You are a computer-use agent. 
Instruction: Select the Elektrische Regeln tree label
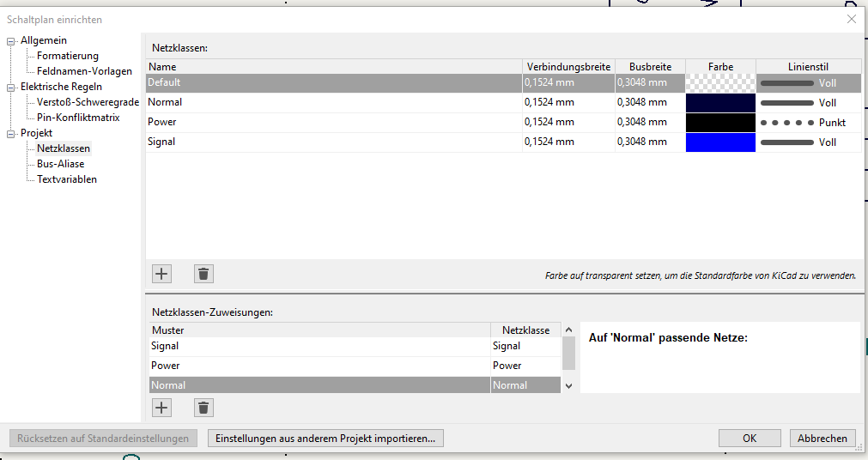62,87
